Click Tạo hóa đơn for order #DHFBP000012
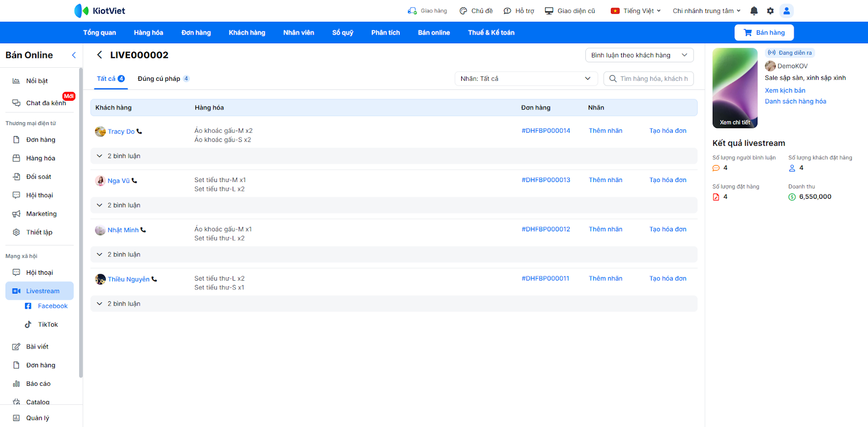 pyautogui.click(x=668, y=229)
